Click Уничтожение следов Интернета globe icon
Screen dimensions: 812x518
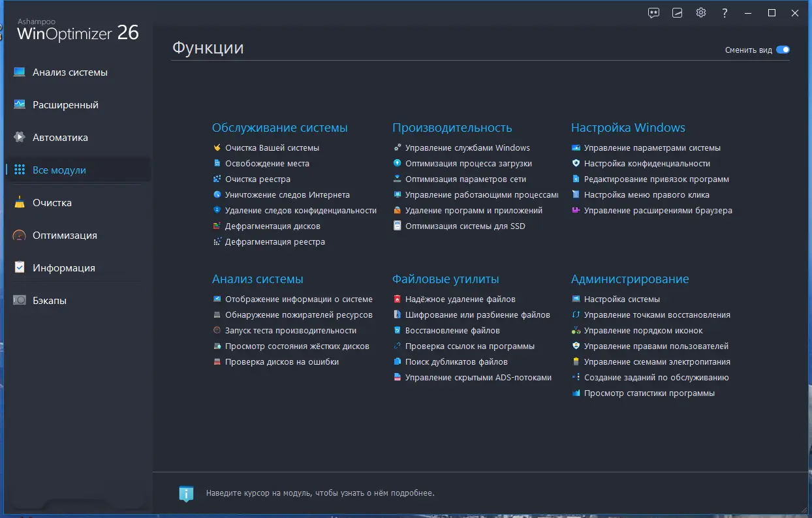217,194
